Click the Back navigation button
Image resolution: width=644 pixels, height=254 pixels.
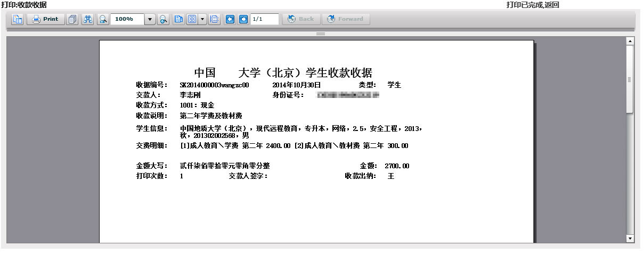tap(300, 19)
